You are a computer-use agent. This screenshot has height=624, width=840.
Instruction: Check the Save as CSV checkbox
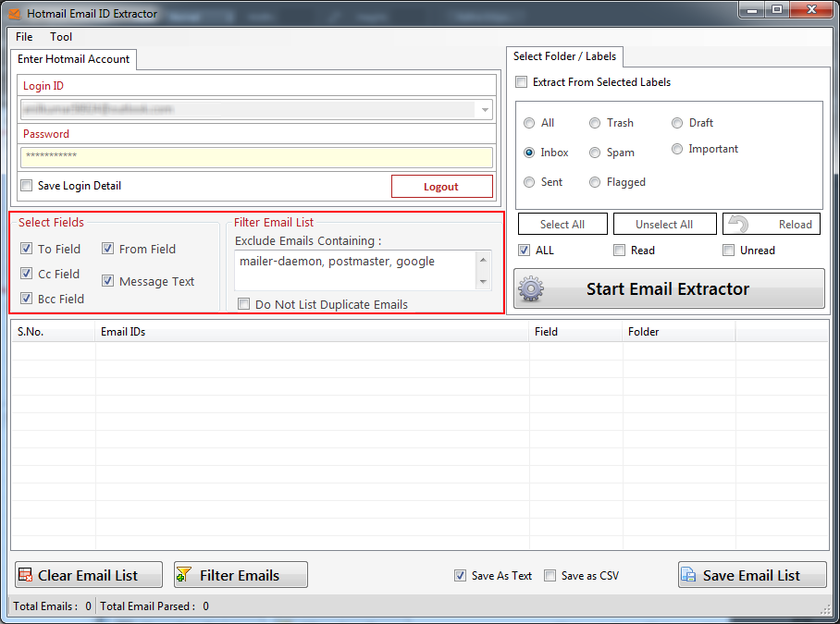[550, 575]
